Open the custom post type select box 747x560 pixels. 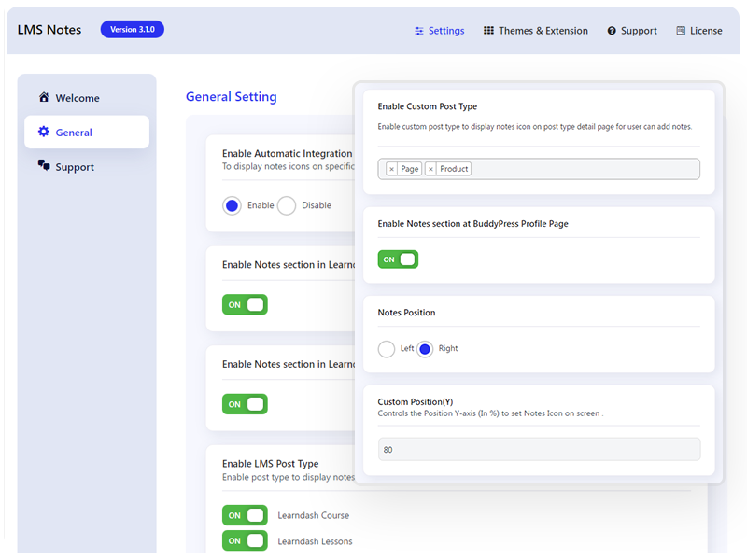click(x=539, y=169)
